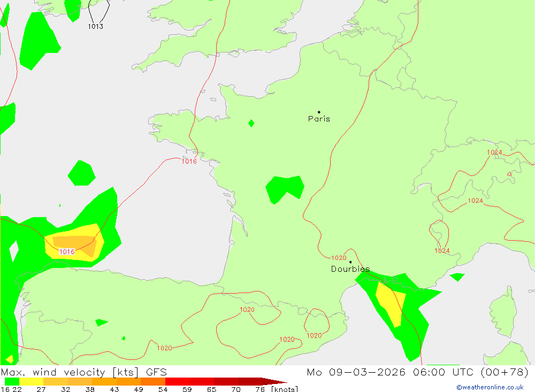Click the dark orange 49-54 knots legend swatch
Screen dimensions: 535x392
[x=153, y=381]
